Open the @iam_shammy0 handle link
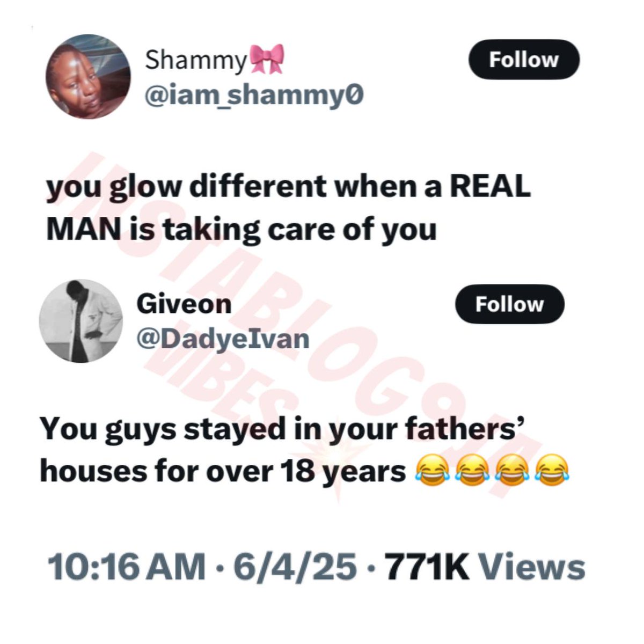Viewport: 644px width, 644px height. coord(254,96)
